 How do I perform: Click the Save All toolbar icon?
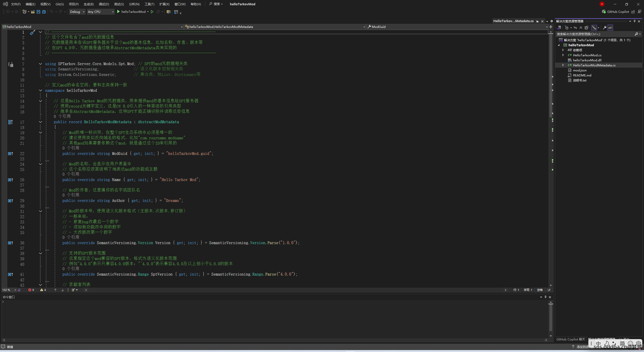[44, 12]
